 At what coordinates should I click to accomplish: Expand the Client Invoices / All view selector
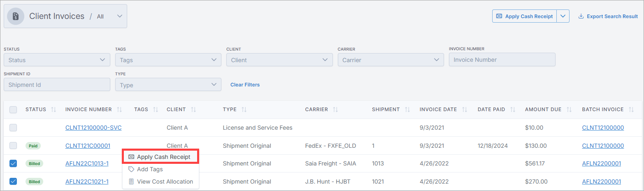coord(65,16)
